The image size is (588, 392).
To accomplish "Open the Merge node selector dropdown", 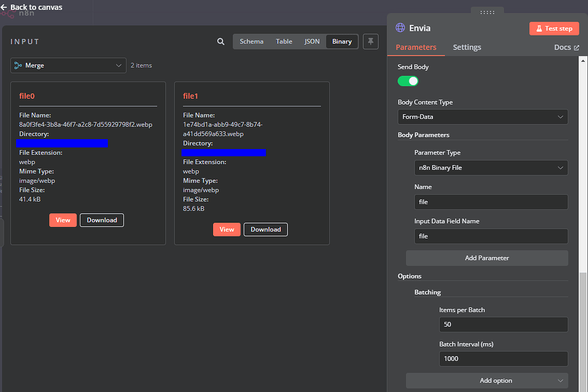I will (68, 65).
